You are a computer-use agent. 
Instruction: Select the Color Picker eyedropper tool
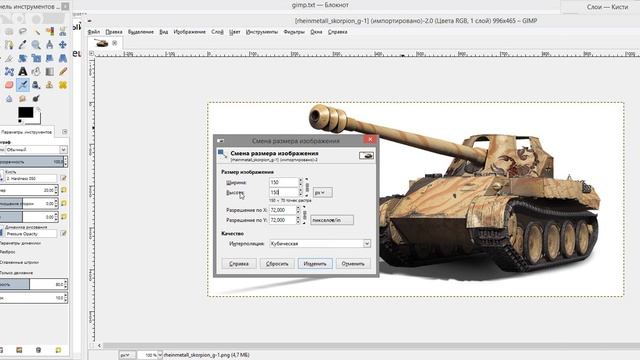(22, 44)
